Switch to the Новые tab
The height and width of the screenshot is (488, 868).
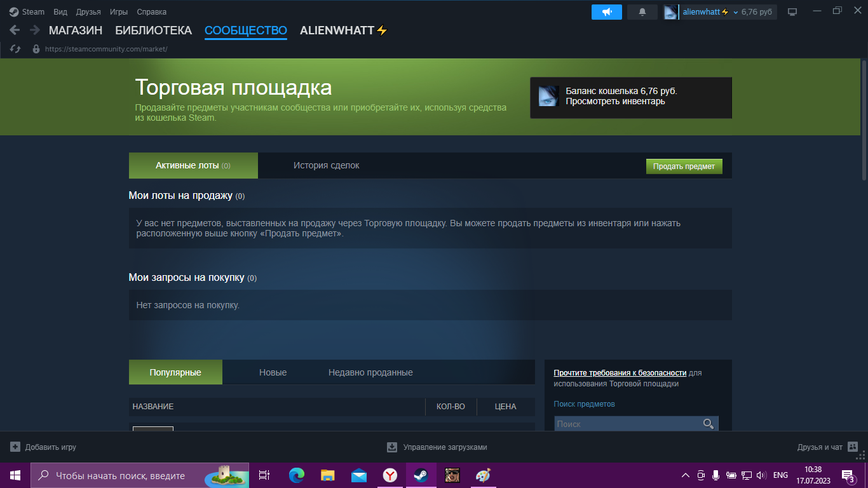(x=273, y=372)
